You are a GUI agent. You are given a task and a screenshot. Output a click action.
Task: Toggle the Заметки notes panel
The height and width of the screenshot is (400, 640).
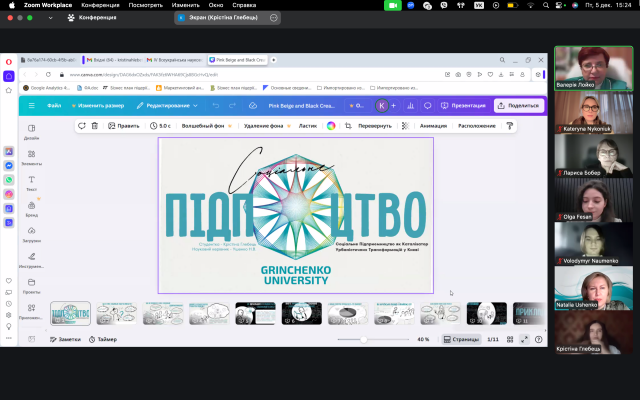(x=64, y=339)
